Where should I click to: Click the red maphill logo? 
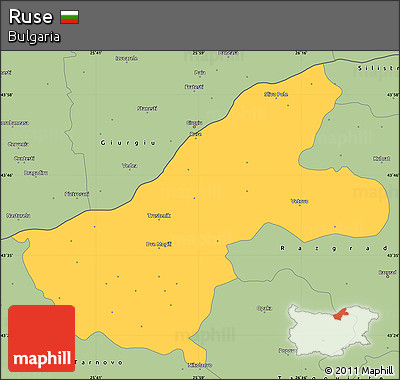coord(42,338)
